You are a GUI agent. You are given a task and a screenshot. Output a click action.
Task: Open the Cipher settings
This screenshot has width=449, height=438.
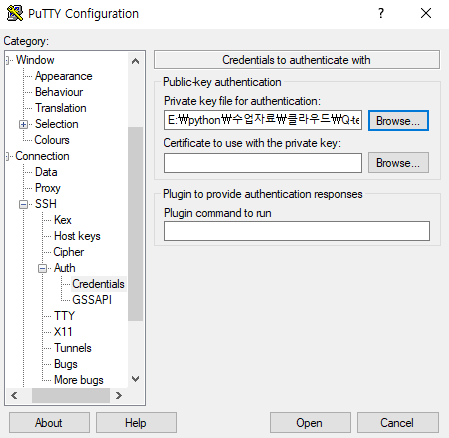tap(69, 252)
